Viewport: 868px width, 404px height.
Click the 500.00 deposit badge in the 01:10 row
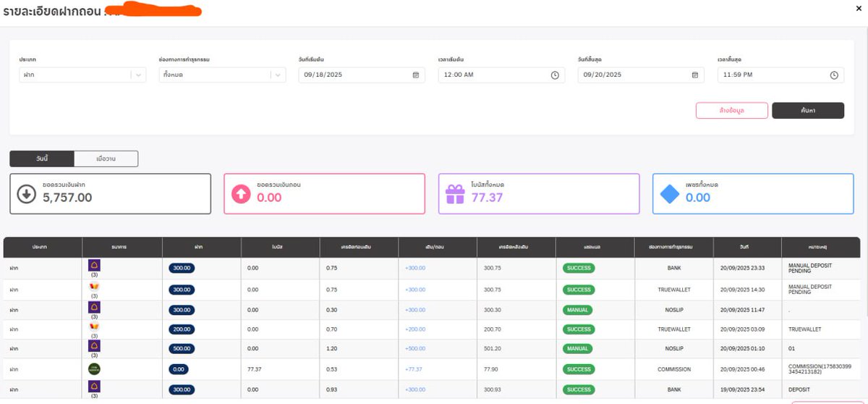click(x=182, y=348)
